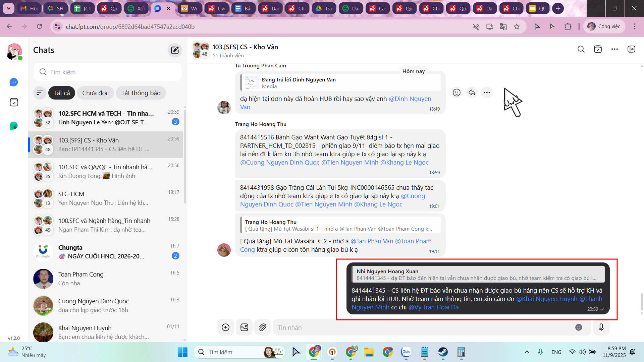Viewport: 644px width, 362px height.
Task: Click the compose new chat icon
Action: click(x=175, y=50)
